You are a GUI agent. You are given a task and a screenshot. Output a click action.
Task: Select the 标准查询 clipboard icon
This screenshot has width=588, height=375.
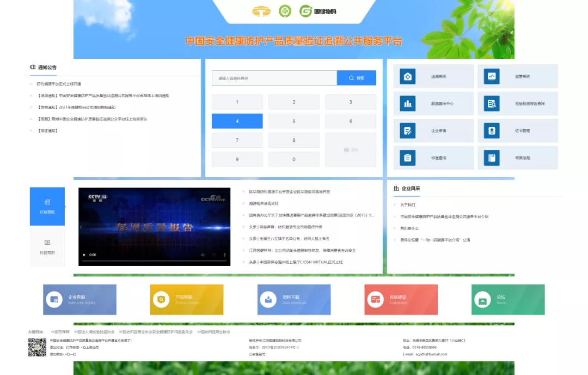[x=408, y=158]
